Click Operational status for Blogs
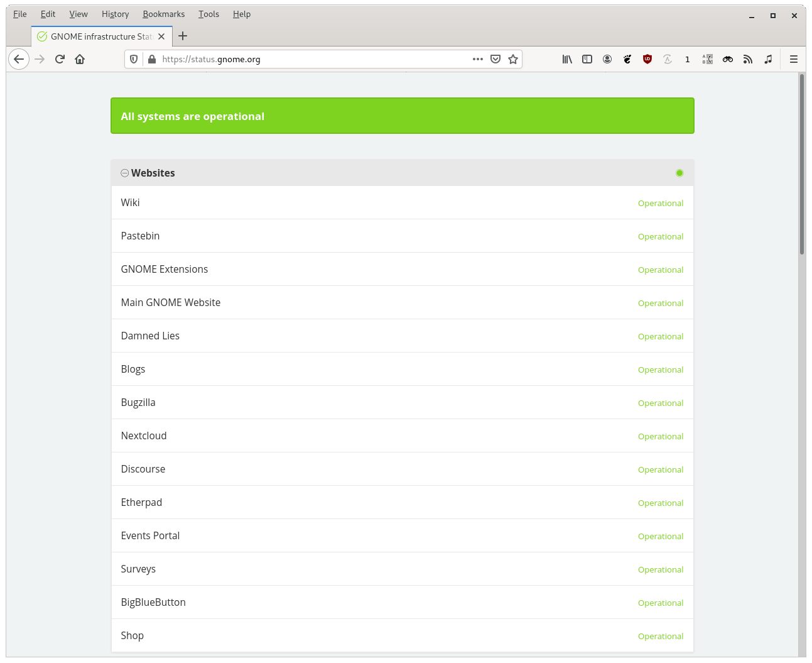 coord(661,370)
